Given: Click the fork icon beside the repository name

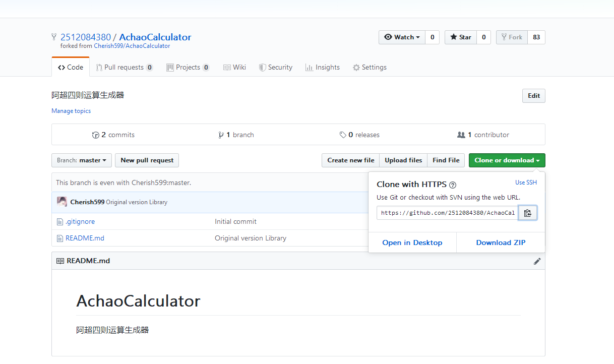Looking at the screenshot, I should point(54,37).
